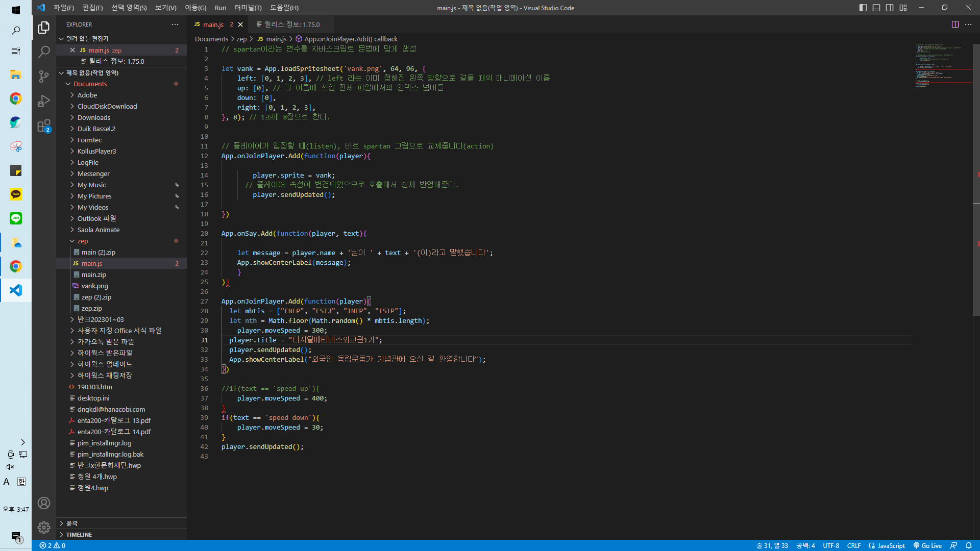Toggle the bottom panel layout icon

876,8
